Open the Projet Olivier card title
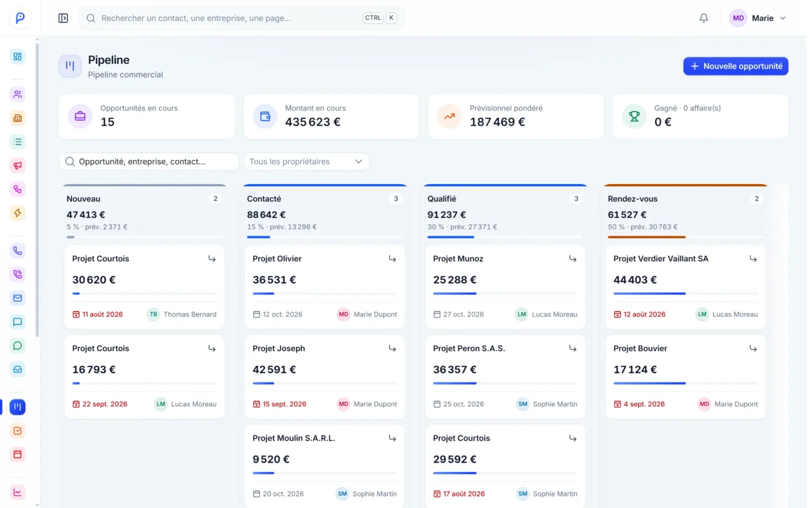This screenshot has width=812, height=508. pyautogui.click(x=277, y=259)
